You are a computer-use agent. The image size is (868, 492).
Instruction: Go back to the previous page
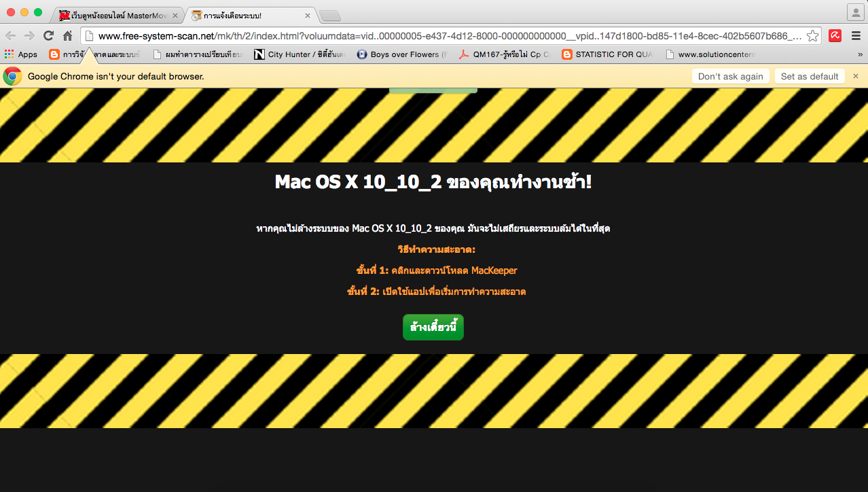[11, 36]
